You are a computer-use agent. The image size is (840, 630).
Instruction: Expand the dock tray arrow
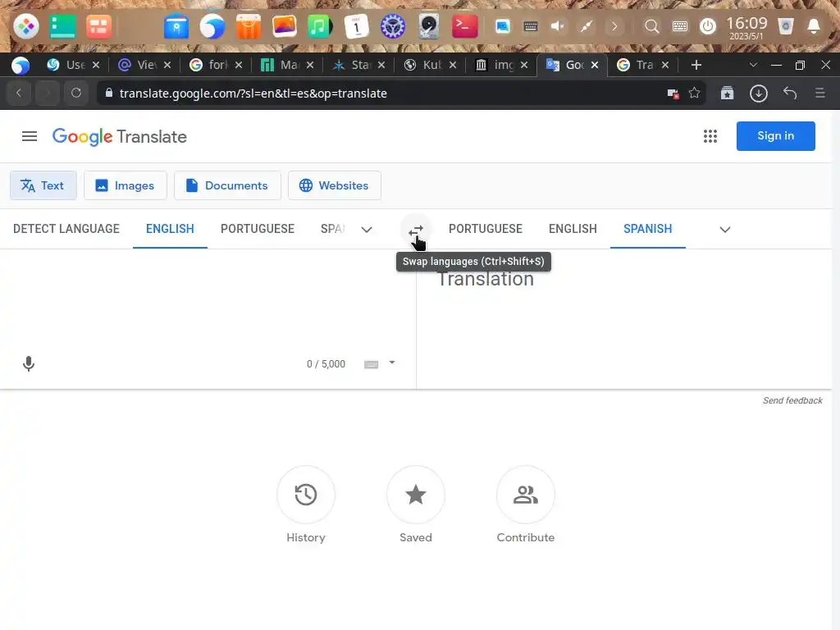tap(614, 26)
